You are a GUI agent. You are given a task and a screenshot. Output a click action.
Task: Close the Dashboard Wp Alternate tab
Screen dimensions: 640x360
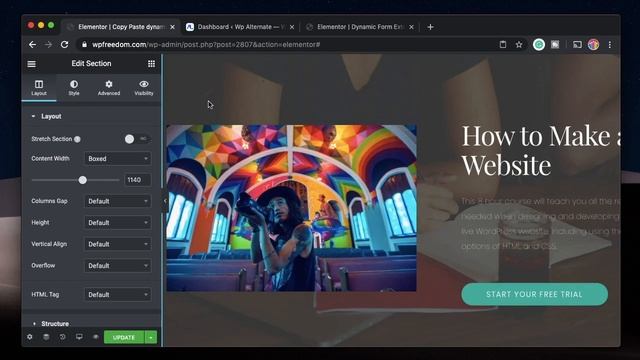pyautogui.click(x=292, y=27)
